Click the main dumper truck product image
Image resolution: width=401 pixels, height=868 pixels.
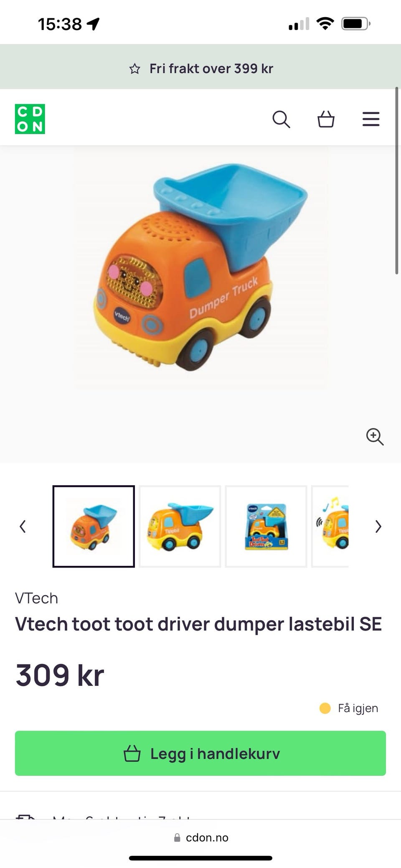tap(201, 267)
